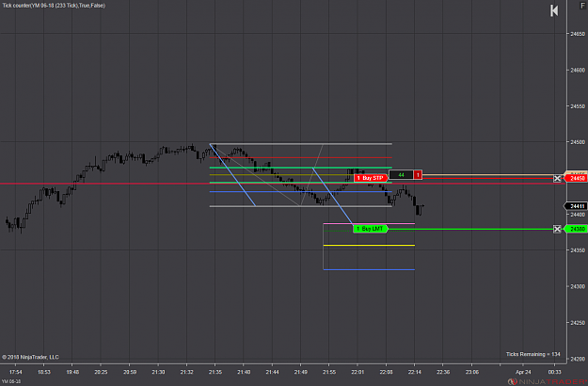Click the 24300 price axis label
Viewport: 588px width, 386px height.
coord(578,286)
